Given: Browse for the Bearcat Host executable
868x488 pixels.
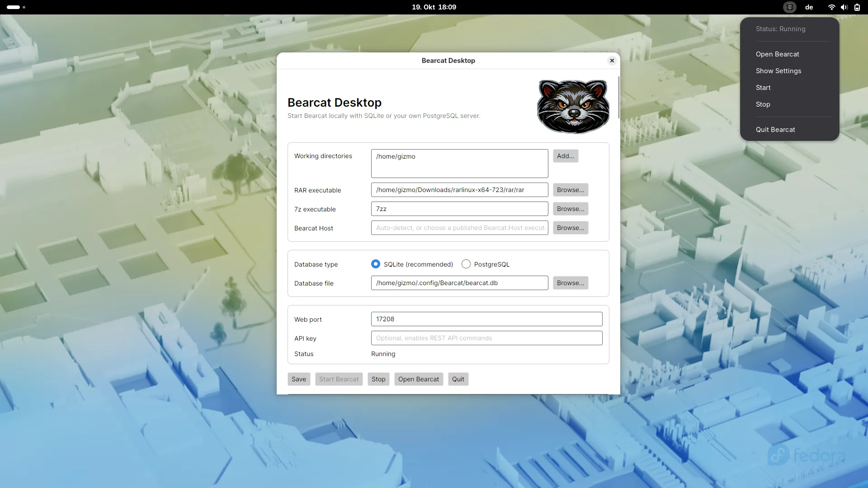Looking at the screenshot, I should 571,228.
